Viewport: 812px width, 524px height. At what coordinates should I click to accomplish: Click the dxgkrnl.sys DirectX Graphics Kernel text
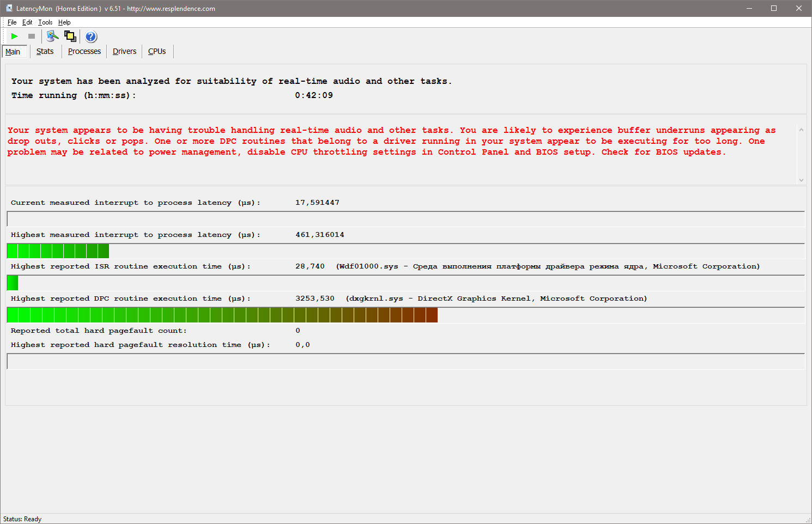pyautogui.click(x=496, y=298)
